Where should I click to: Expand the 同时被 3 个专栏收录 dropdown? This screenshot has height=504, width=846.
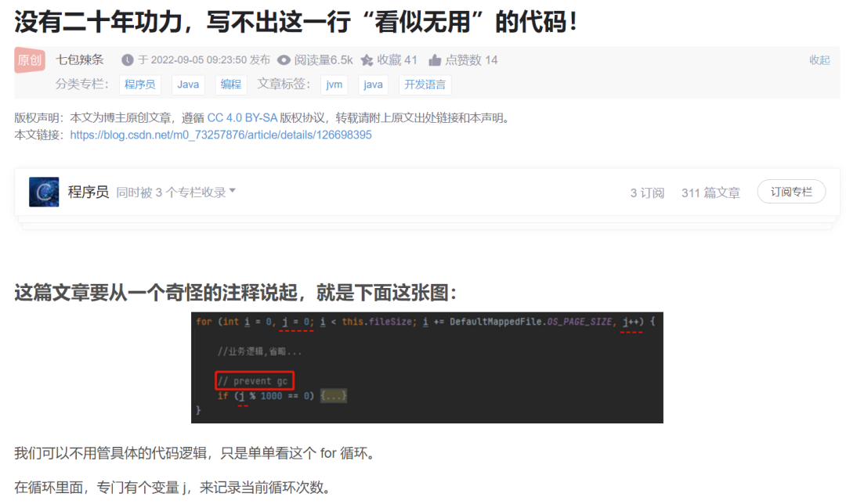(x=176, y=193)
